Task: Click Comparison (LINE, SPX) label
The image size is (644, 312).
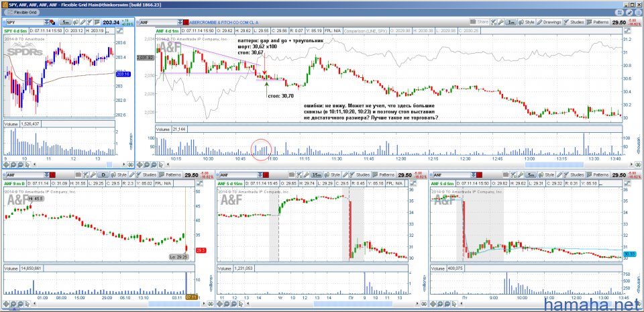Action: pyautogui.click(x=365, y=30)
